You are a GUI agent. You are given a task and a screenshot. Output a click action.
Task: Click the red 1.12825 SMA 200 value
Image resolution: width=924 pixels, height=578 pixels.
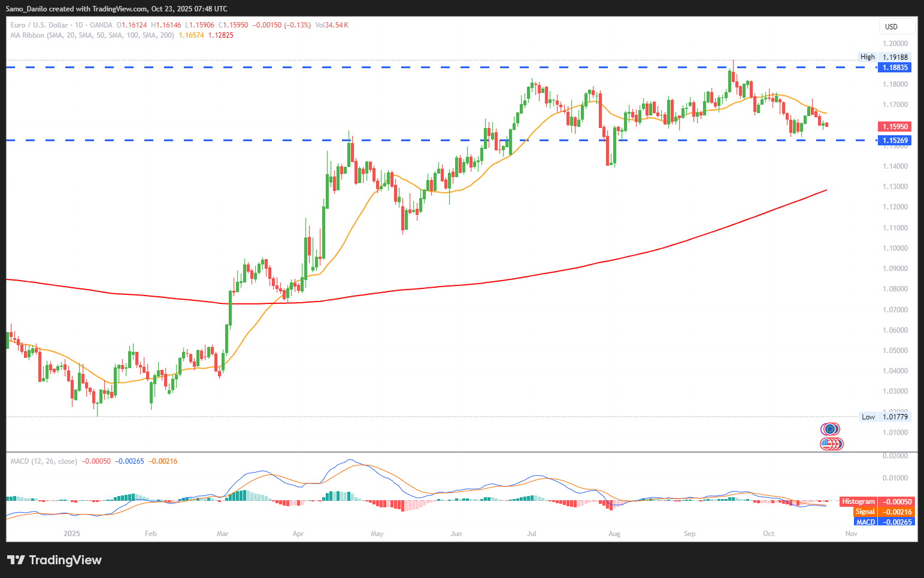tap(221, 35)
